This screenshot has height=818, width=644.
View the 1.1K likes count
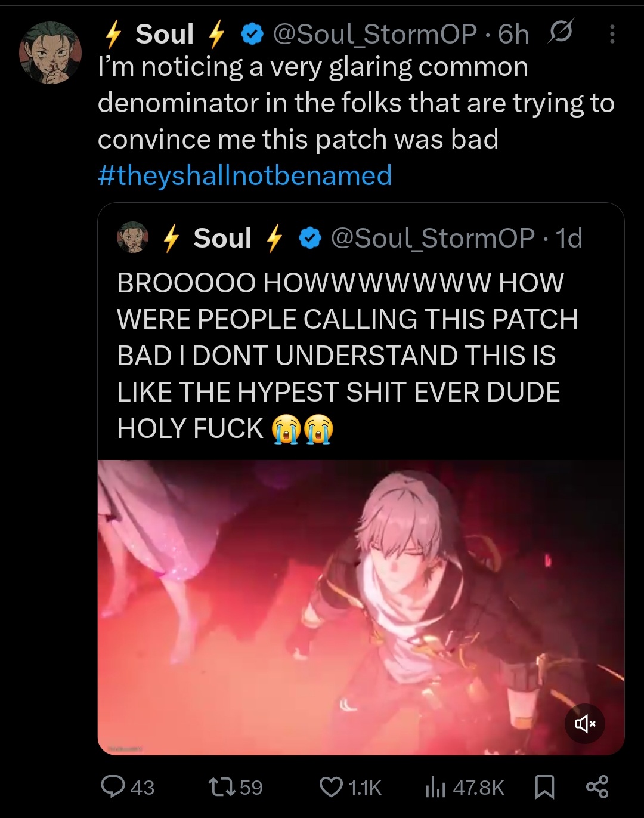(364, 788)
